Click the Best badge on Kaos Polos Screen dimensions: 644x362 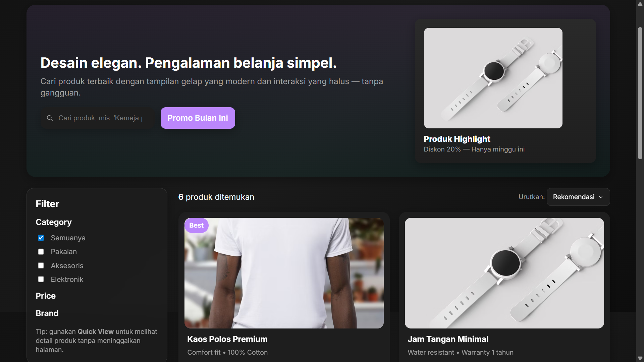tap(196, 226)
